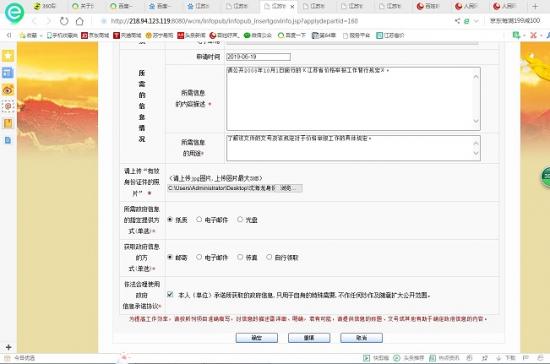
Task: Add a sidebar app with the plus icon
Action: click(8, 347)
